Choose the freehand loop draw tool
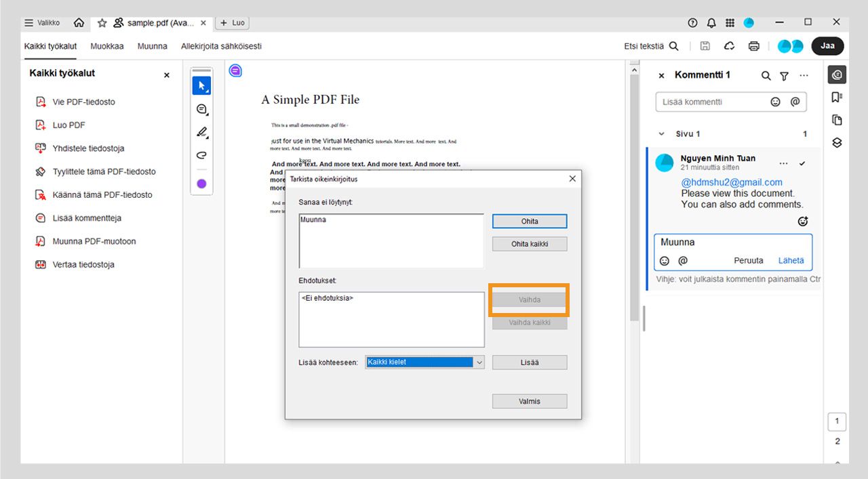This screenshot has height=479, width=868. pyautogui.click(x=201, y=155)
